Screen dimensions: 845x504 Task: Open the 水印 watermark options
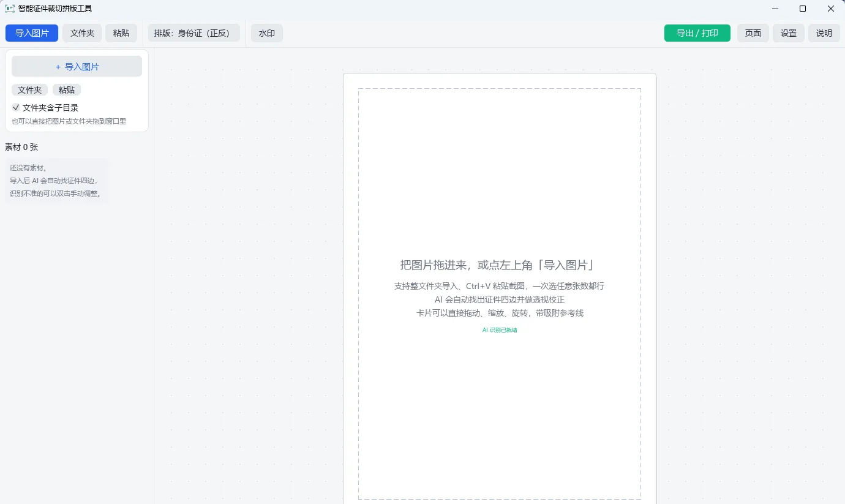[x=267, y=33]
